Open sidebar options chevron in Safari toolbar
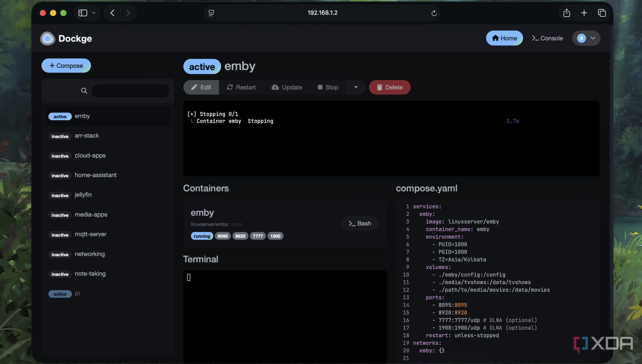Viewport: 642px width, 364px height. (x=94, y=13)
